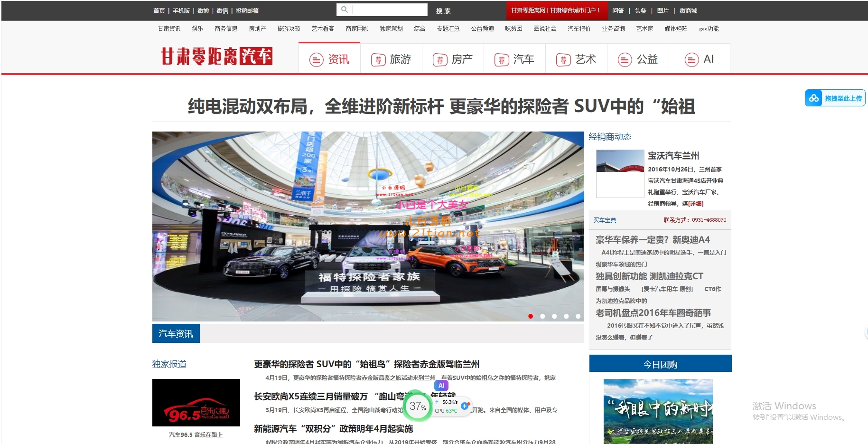Open 商家网咖 in the navigation row
Image resolution: width=868 pixels, height=444 pixels.
click(x=357, y=28)
